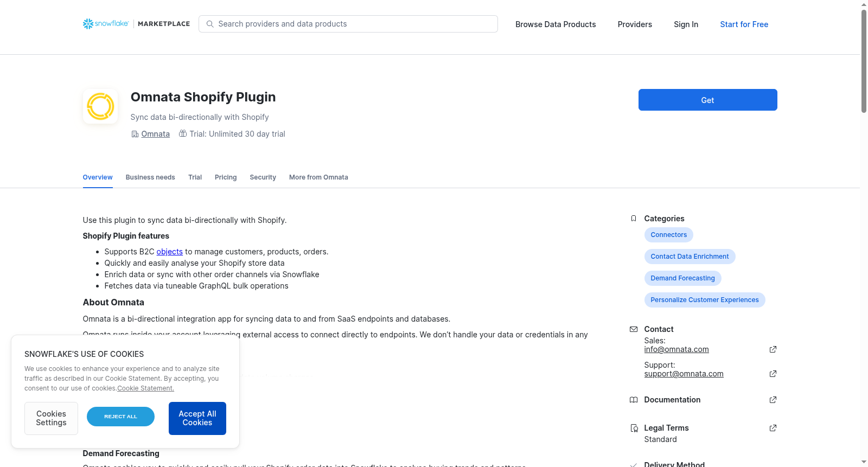Click REJECT ALL cookies button
The width and height of the screenshot is (868, 467).
(x=120, y=417)
